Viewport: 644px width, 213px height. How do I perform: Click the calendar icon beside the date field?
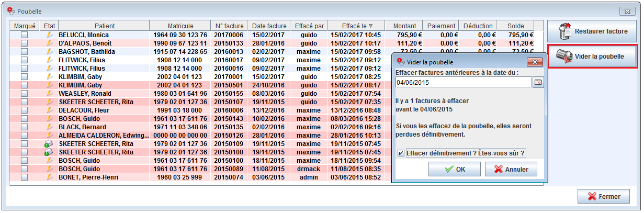[538, 82]
